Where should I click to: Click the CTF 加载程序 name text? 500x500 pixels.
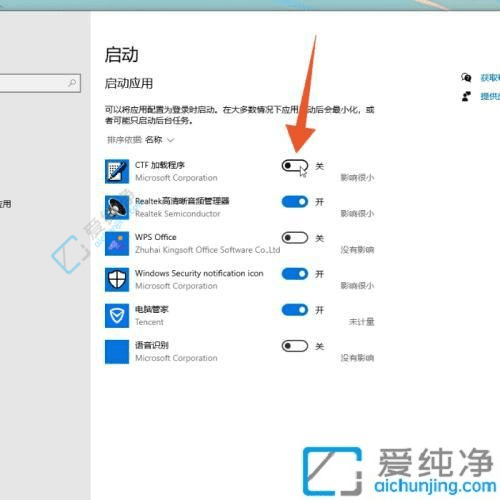pyautogui.click(x=160, y=165)
